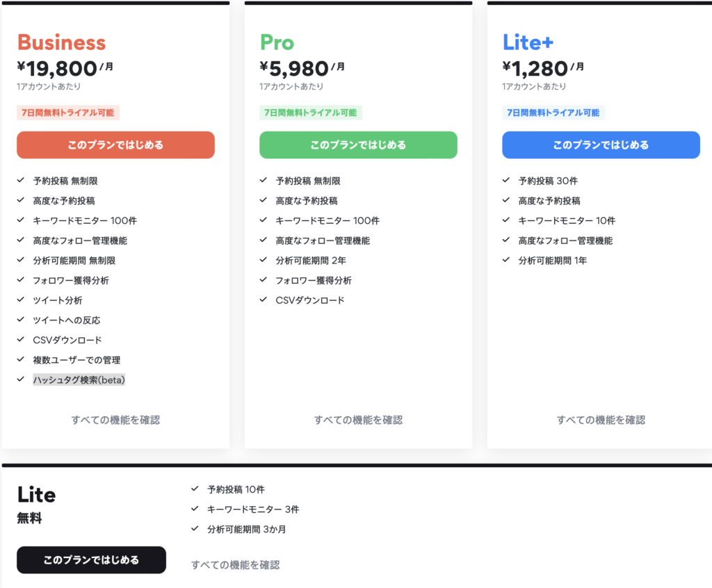Screen dimensions: 712x588
Task: Click the green Pro plan start button
Action: pyautogui.click(x=358, y=145)
